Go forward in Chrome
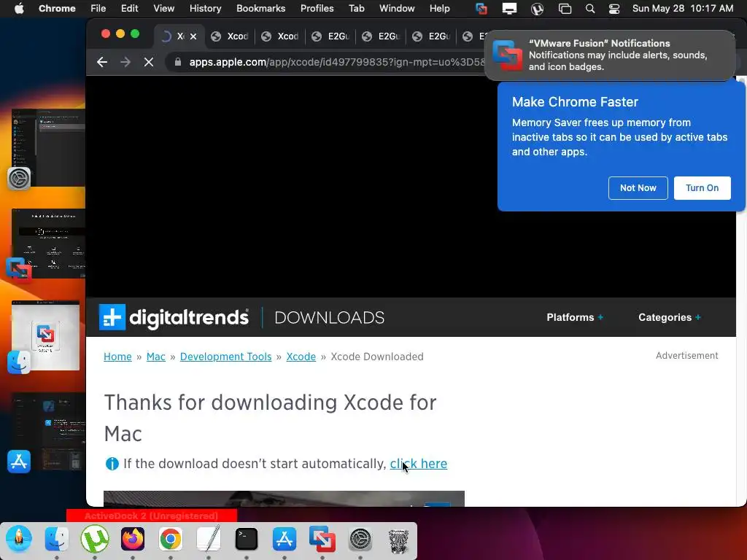The height and width of the screenshot is (560, 747). pyautogui.click(x=125, y=62)
